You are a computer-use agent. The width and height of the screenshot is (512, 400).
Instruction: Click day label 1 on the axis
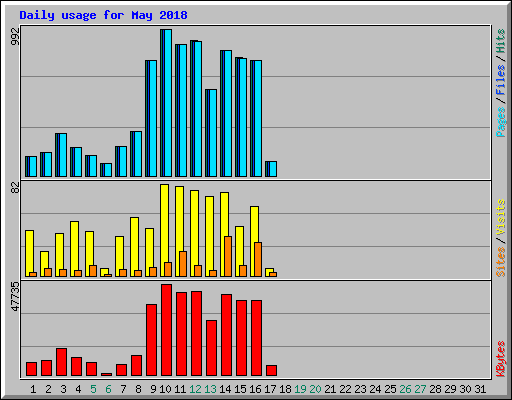(x=33, y=389)
